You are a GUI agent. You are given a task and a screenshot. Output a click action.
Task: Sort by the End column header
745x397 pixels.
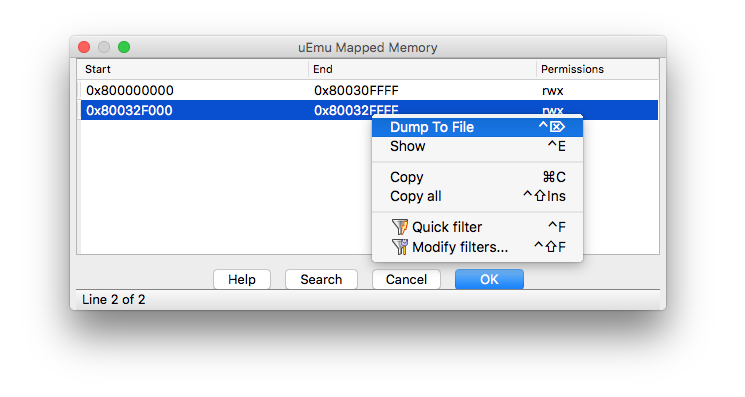coord(422,69)
